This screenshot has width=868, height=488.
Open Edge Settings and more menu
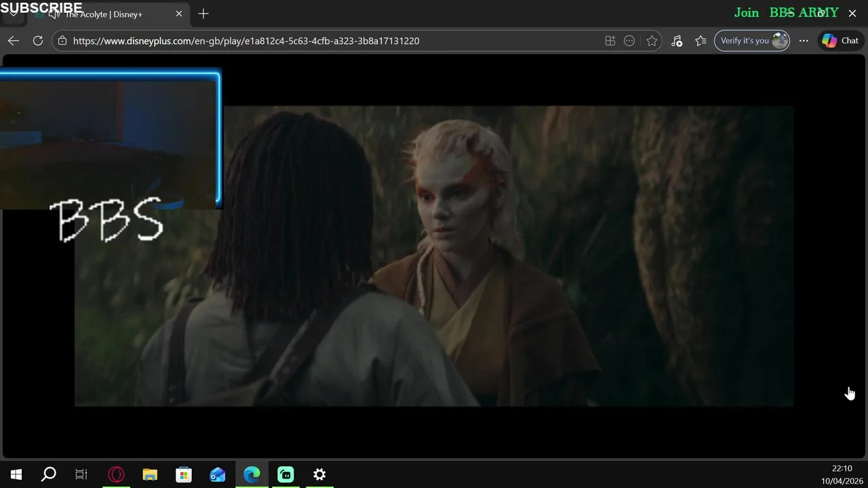[x=804, y=41]
